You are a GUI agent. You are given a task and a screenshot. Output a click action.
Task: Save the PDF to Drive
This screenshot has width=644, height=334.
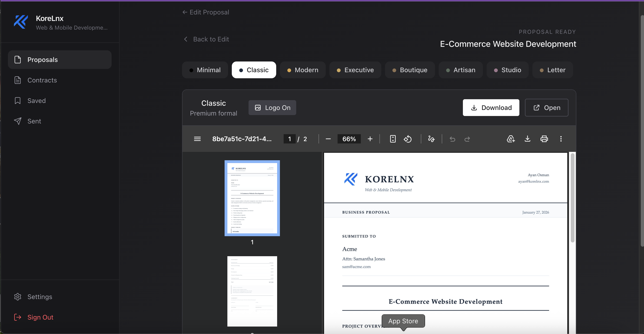tap(511, 139)
